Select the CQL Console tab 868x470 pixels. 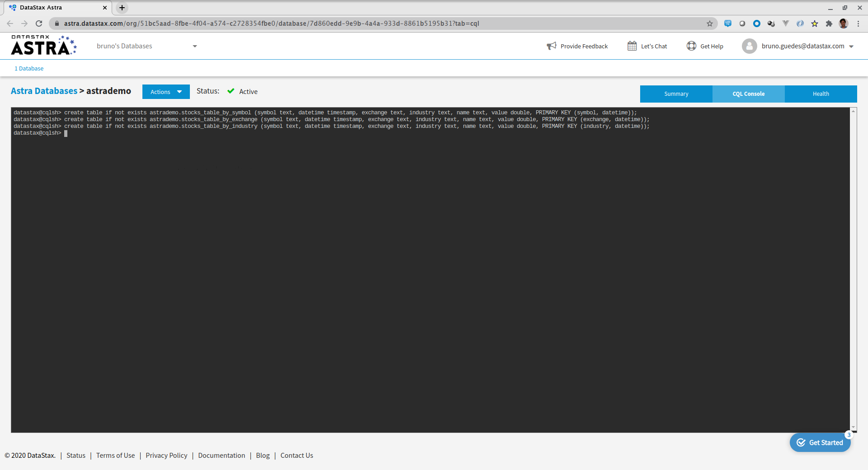click(x=749, y=94)
